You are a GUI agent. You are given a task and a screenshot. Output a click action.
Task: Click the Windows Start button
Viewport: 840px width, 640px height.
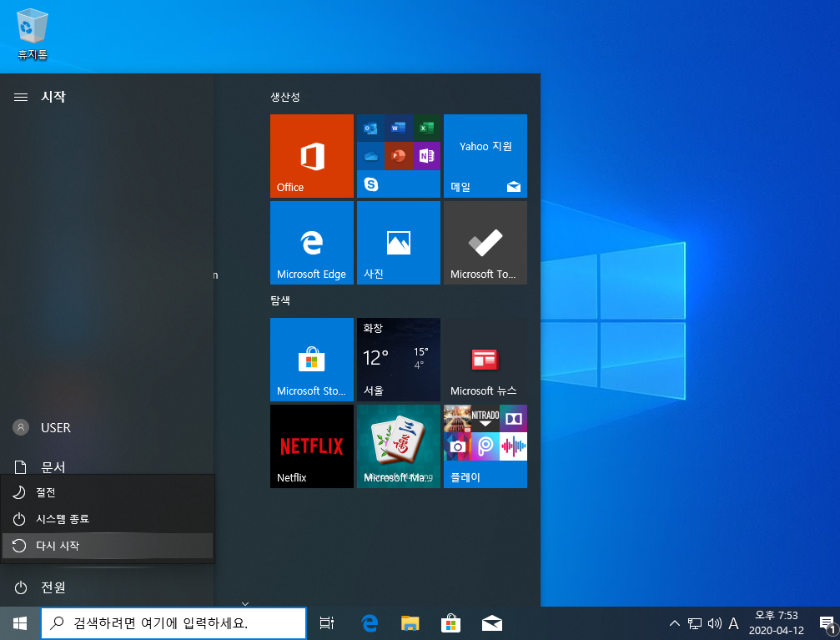(20, 623)
